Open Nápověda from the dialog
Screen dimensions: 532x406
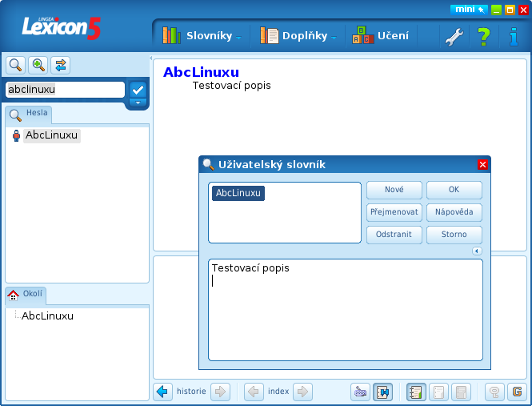pos(454,212)
